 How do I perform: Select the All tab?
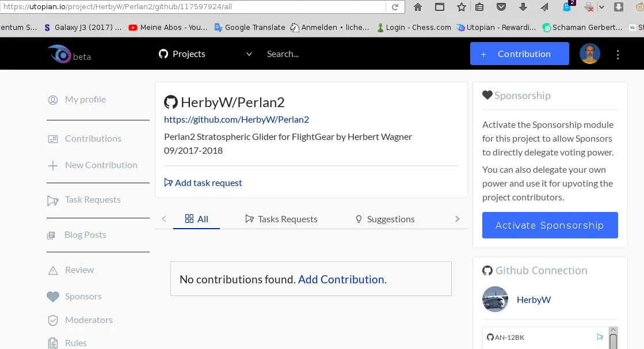[196, 219]
